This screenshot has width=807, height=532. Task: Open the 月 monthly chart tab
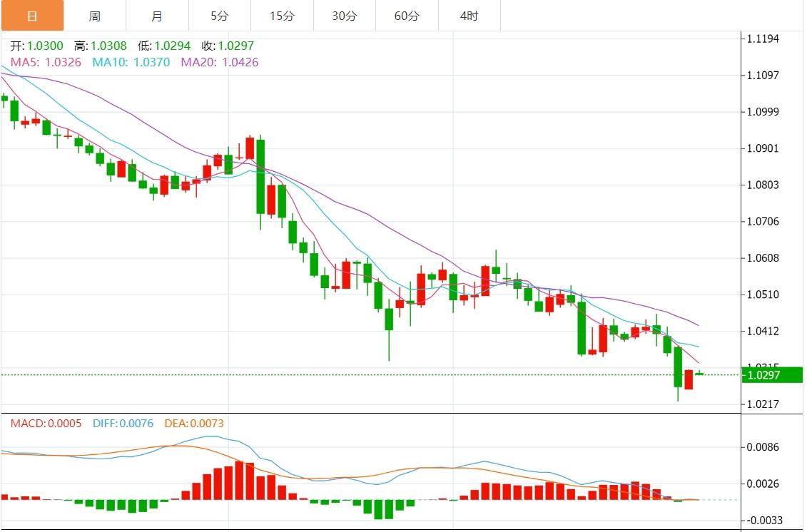157,16
